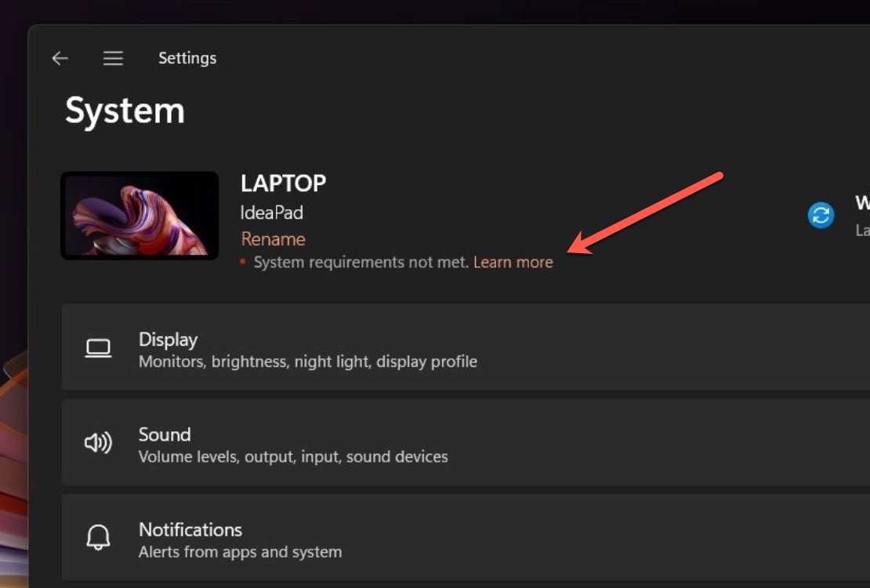
Task: Click the Notifications bell icon
Action: click(x=98, y=538)
